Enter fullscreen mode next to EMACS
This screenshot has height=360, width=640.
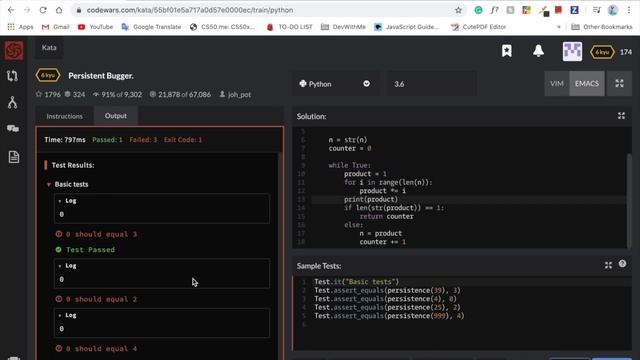pos(619,84)
